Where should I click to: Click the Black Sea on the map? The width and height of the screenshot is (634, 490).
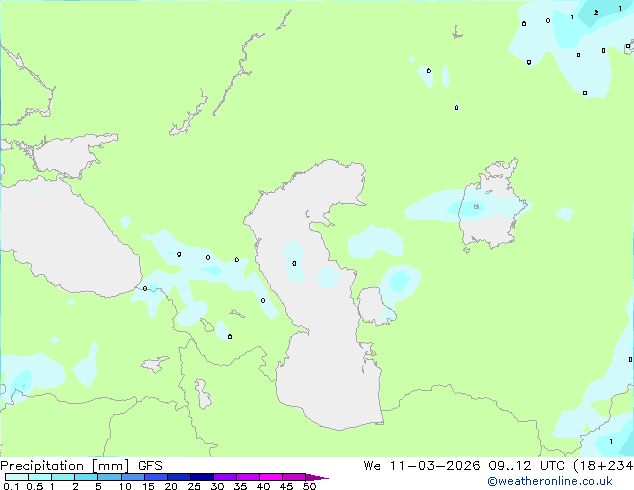click(69, 243)
